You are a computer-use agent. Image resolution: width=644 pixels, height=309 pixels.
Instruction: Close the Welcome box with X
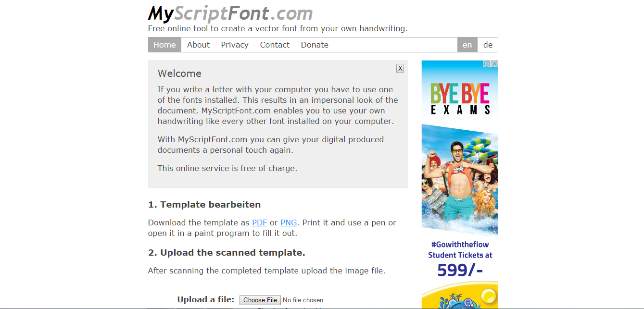click(x=400, y=68)
